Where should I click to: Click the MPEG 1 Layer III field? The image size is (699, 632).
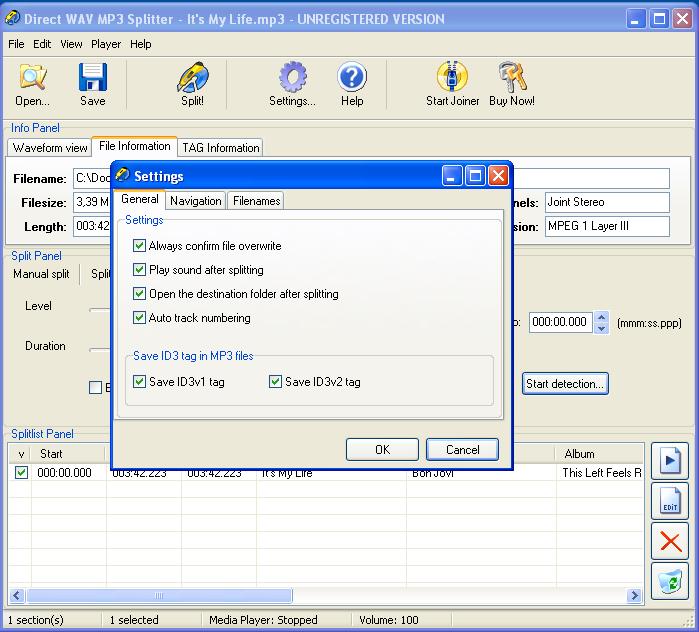pos(607,226)
